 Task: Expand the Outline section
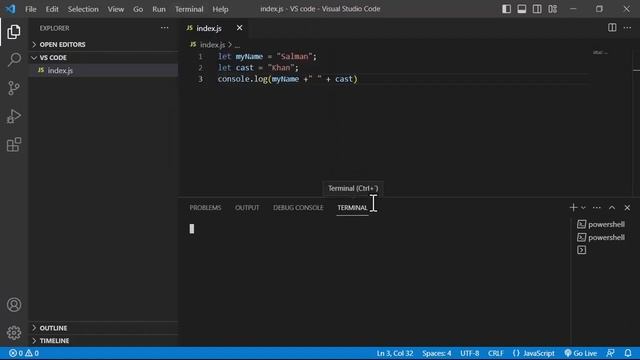click(x=103, y=328)
